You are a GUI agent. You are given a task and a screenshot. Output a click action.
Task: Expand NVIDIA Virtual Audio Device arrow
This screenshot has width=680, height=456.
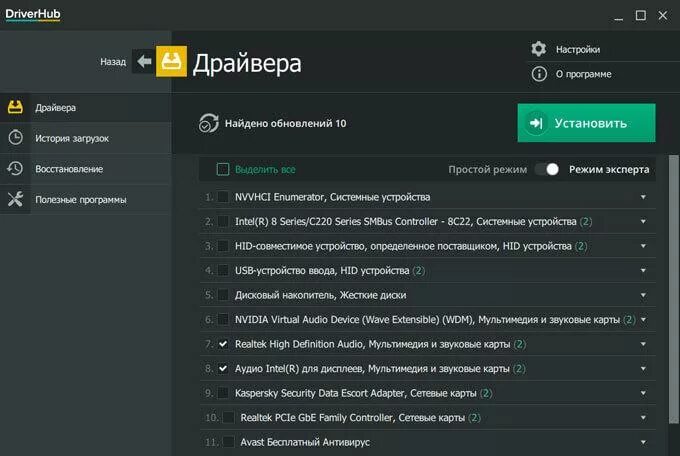[x=643, y=319]
